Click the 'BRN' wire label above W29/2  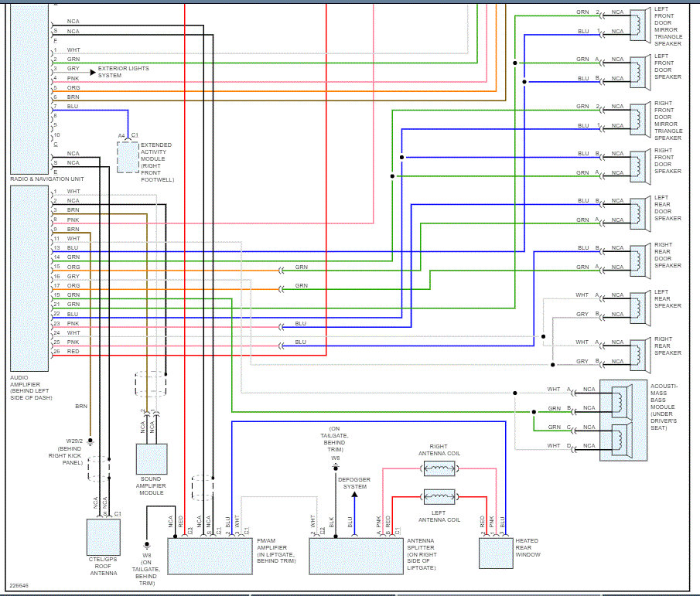pyautogui.click(x=81, y=406)
